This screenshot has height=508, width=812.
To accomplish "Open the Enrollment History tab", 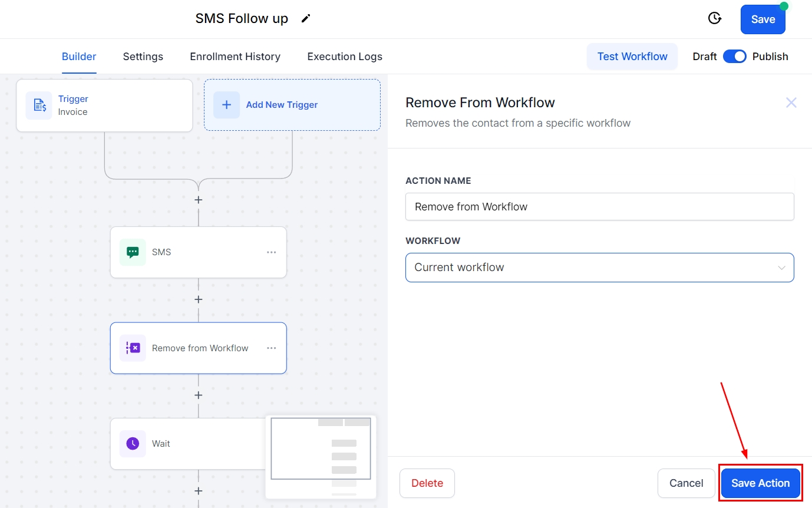I will point(235,57).
